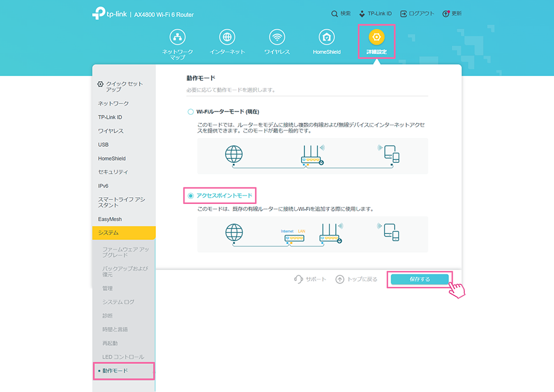Click the インターネット globe icon
554x392 pixels.
pyautogui.click(x=227, y=38)
